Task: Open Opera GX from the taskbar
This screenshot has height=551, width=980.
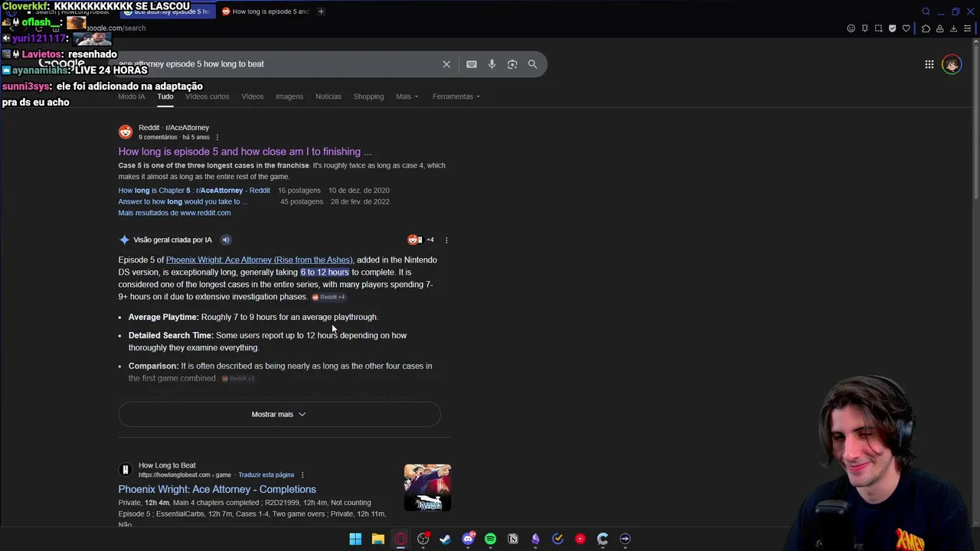Action: click(x=400, y=539)
